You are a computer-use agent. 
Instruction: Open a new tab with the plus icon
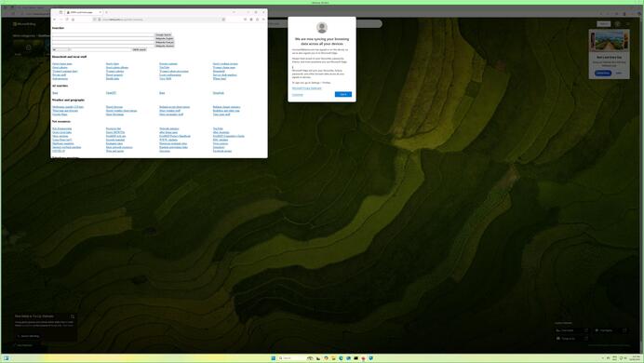(x=106, y=12)
